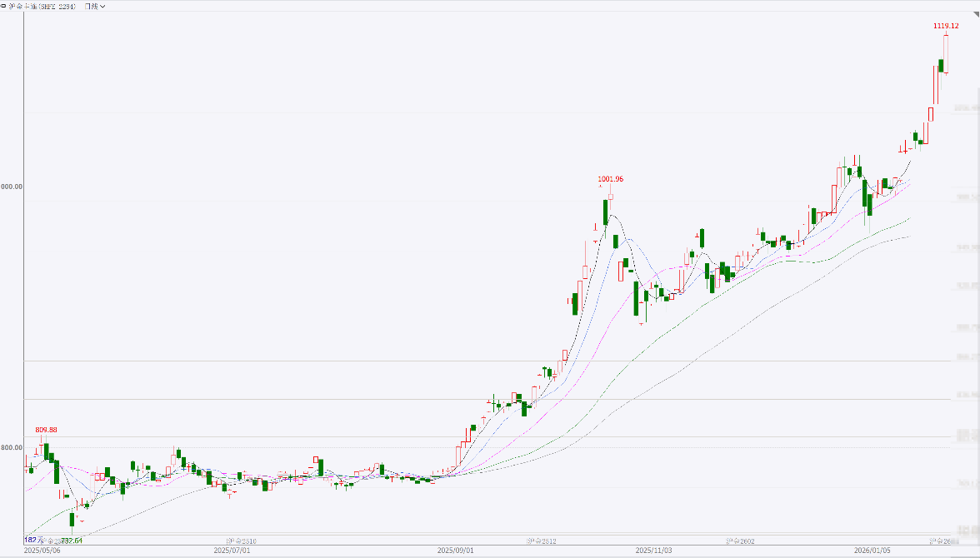Click the 沪金2510 contract marker

coord(242,541)
